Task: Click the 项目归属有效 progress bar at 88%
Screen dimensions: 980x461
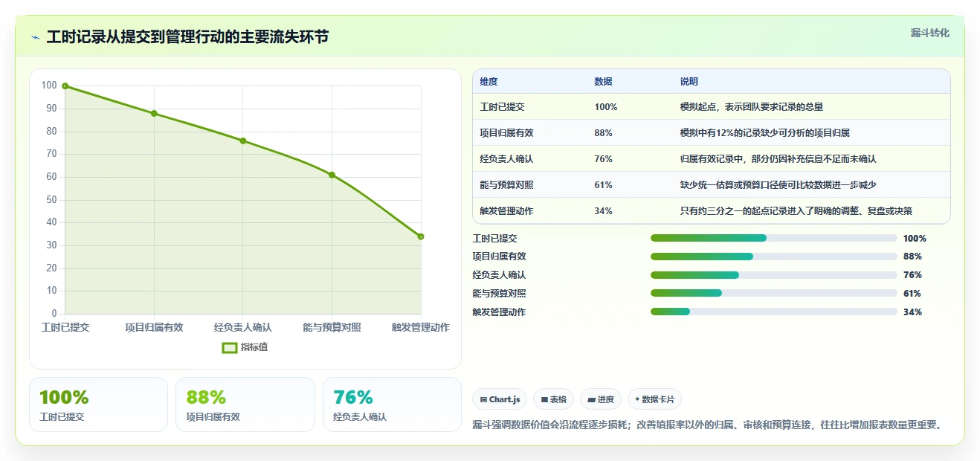Action: [774, 257]
